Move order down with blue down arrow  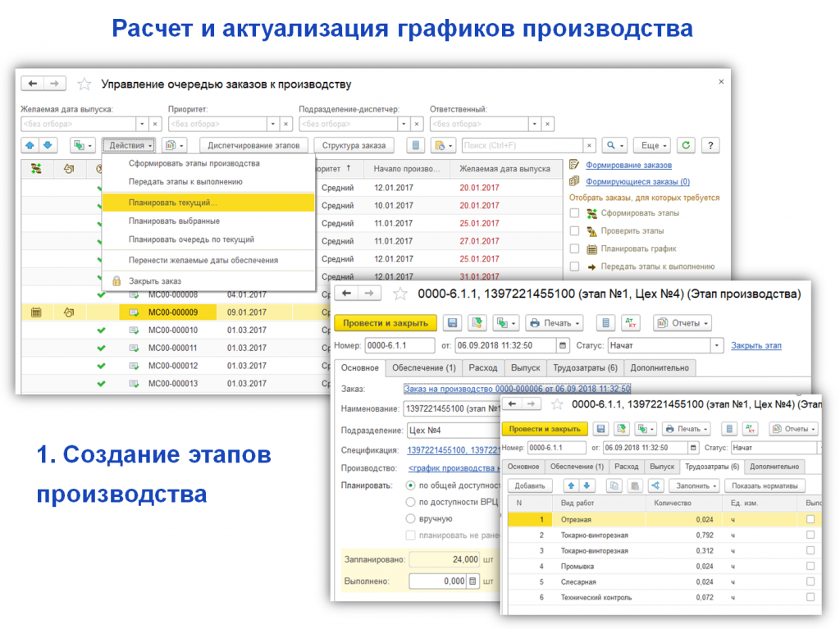point(48,145)
